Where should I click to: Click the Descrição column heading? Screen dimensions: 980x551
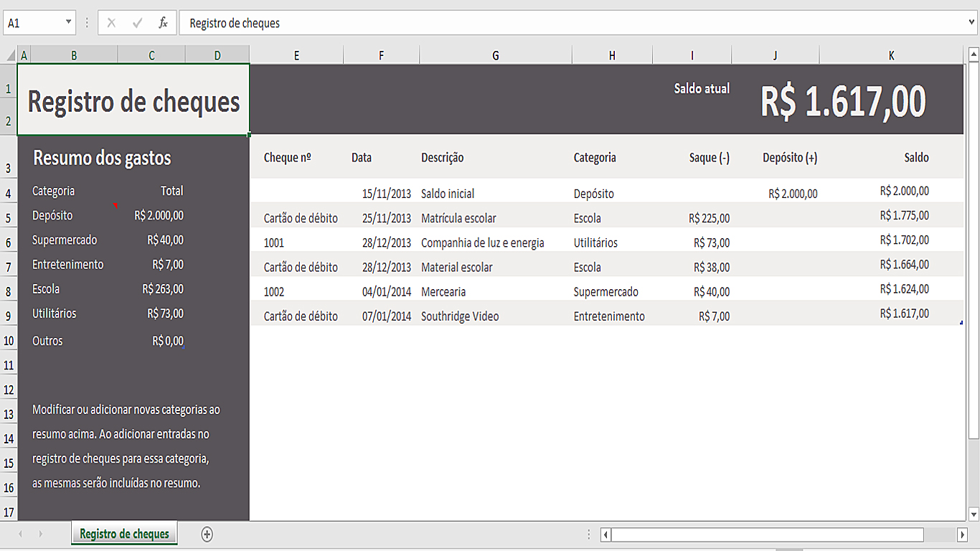coord(443,158)
